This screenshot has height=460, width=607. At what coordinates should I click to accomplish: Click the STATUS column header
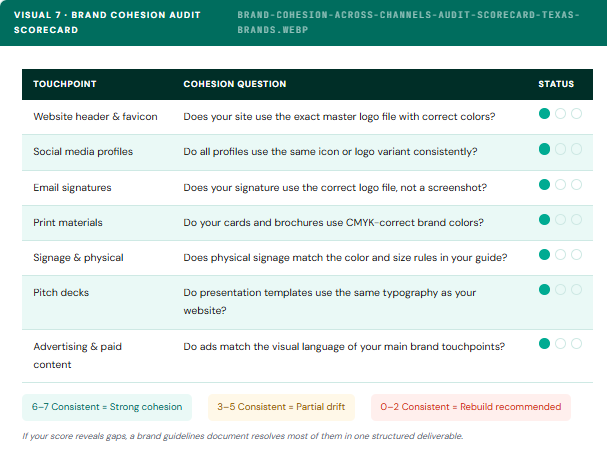[556, 84]
